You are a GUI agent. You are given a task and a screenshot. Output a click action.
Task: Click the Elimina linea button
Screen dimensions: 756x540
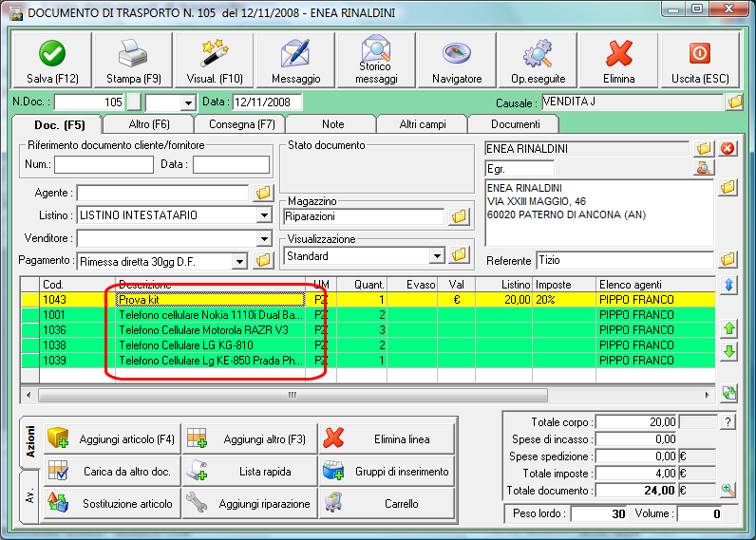[387, 438]
